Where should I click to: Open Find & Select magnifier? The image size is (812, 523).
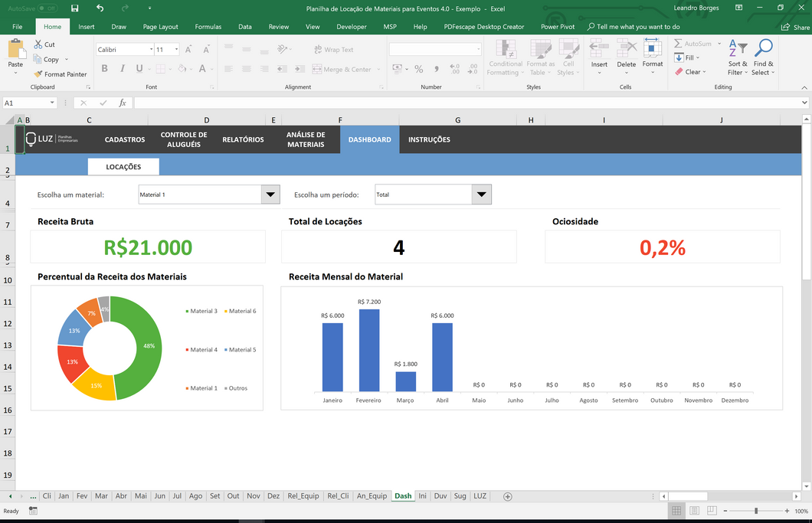(x=762, y=57)
